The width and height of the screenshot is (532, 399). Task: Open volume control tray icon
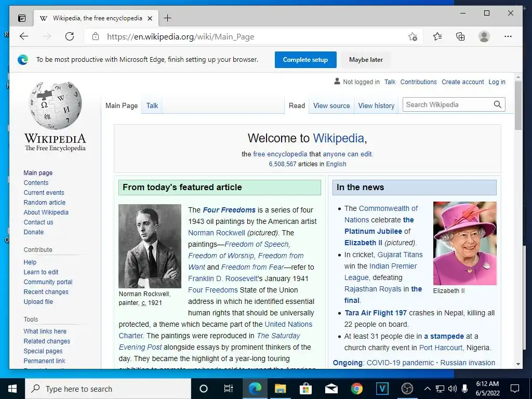(453, 389)
